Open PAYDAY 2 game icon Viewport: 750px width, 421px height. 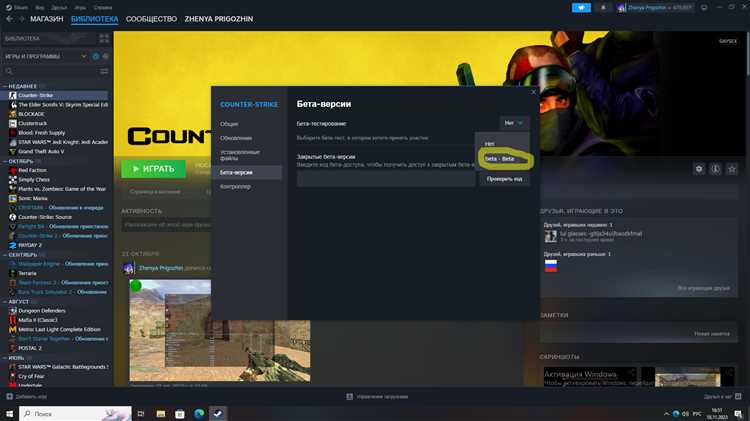pos(13,245)
